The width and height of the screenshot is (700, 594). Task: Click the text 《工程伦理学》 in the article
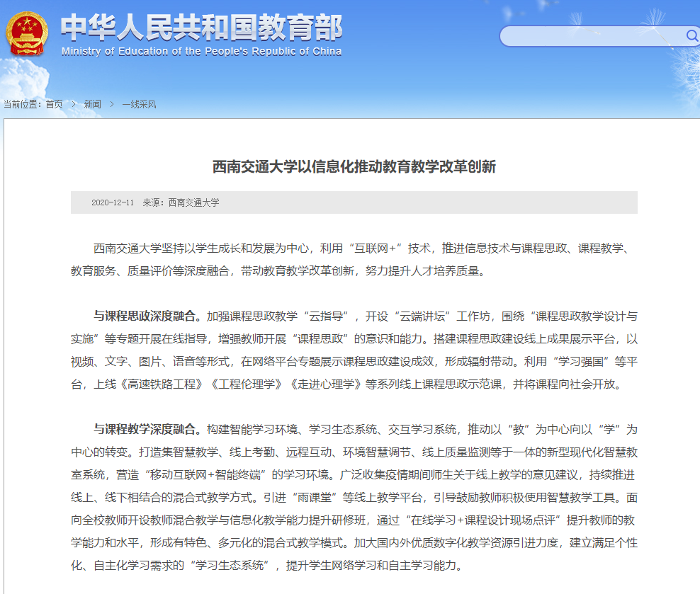tap(246, 384)
